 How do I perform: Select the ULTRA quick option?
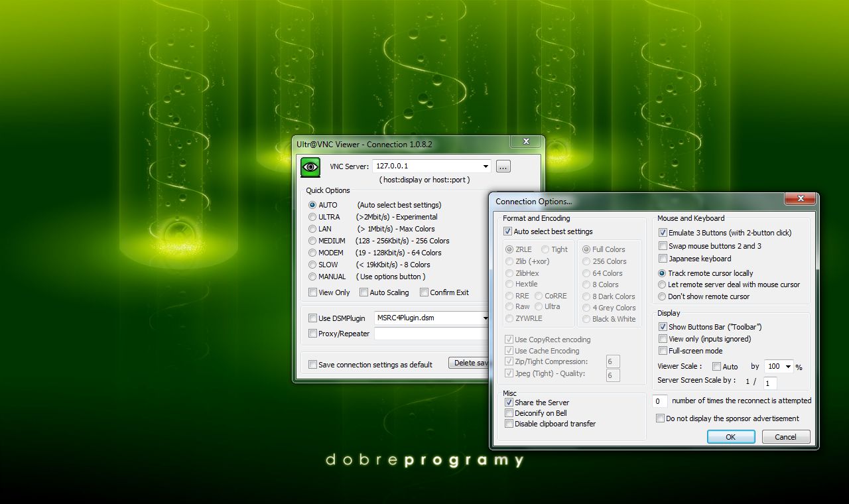(x=312, y=217)
